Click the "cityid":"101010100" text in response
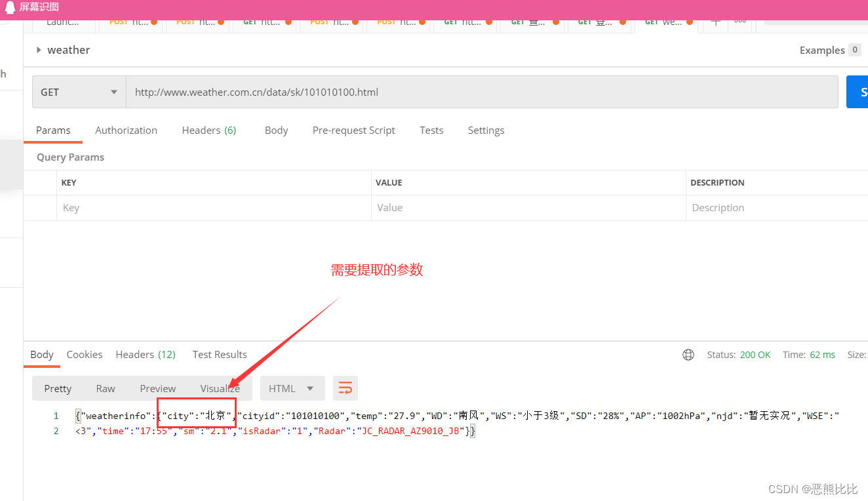 tap(291, 416)
